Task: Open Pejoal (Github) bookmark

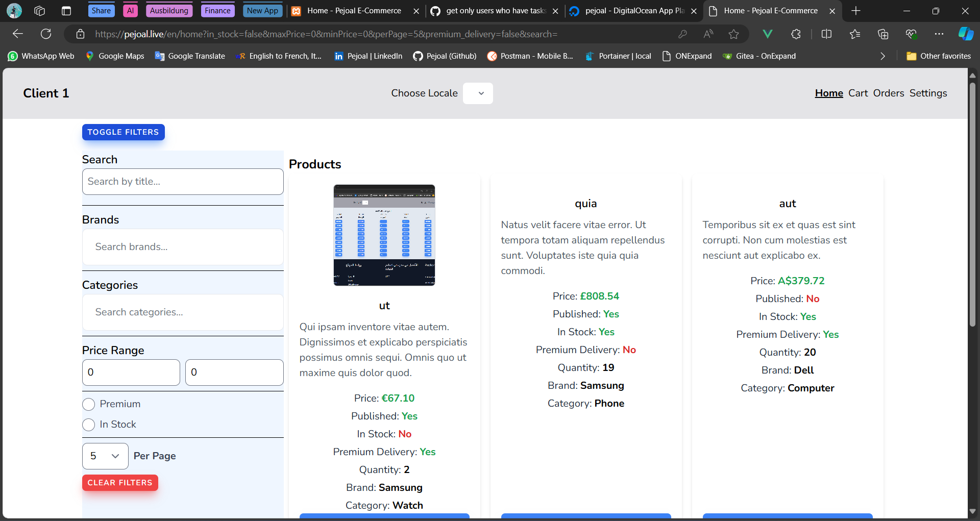Action: coord(445,56)
